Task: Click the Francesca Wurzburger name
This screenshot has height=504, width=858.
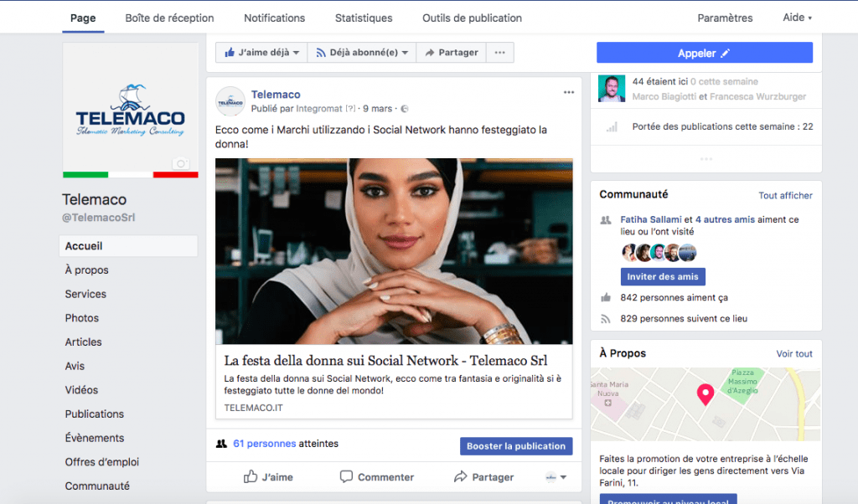Action: coord(757,97)
